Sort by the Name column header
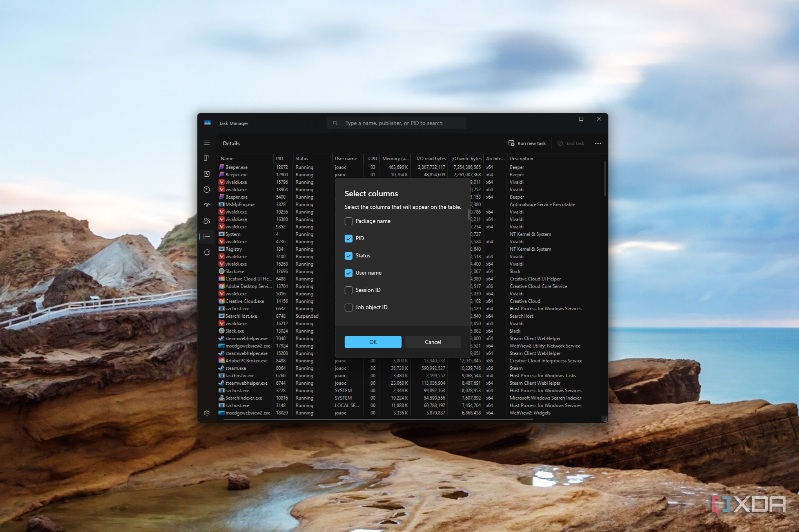This screenshot has height=532, width=799. tap(246, 159)
